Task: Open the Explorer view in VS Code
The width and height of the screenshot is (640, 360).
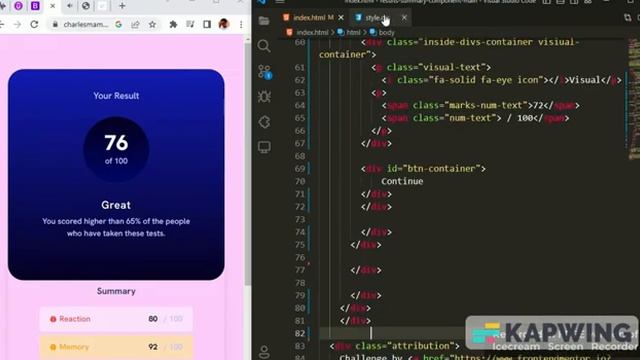Action: (264, 20)
